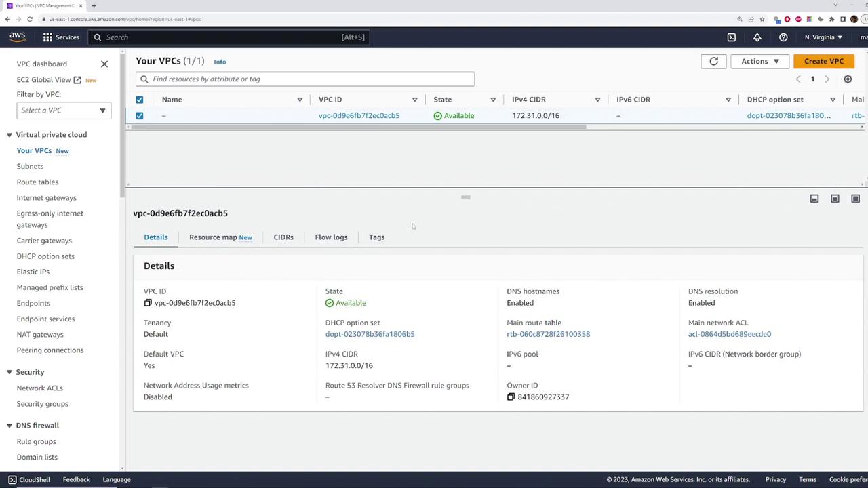Open the Services grid menu
The width and height of the screenshot is (868, 488).
click(61, 37)
